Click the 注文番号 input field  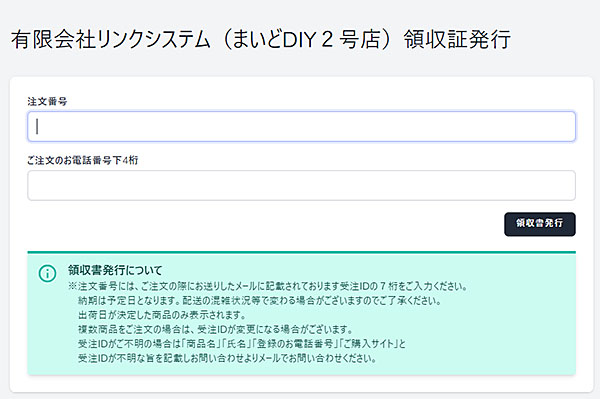(x=301, y=126)
